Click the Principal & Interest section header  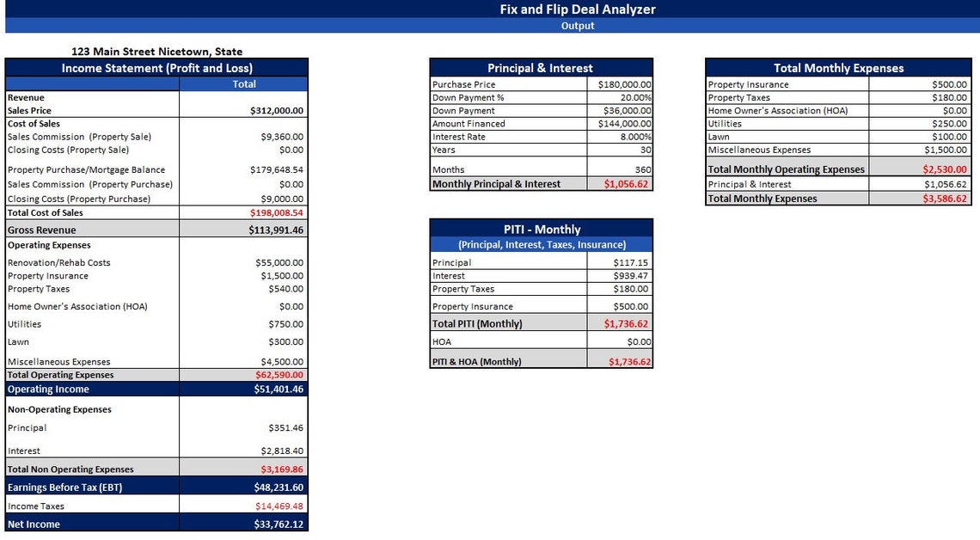542,67
